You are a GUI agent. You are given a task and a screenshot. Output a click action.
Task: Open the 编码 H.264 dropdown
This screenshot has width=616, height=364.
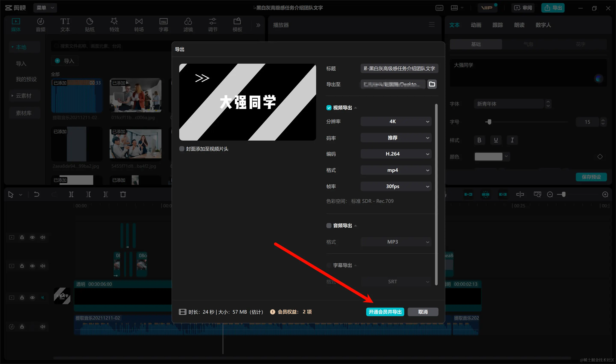coord(396,154)
